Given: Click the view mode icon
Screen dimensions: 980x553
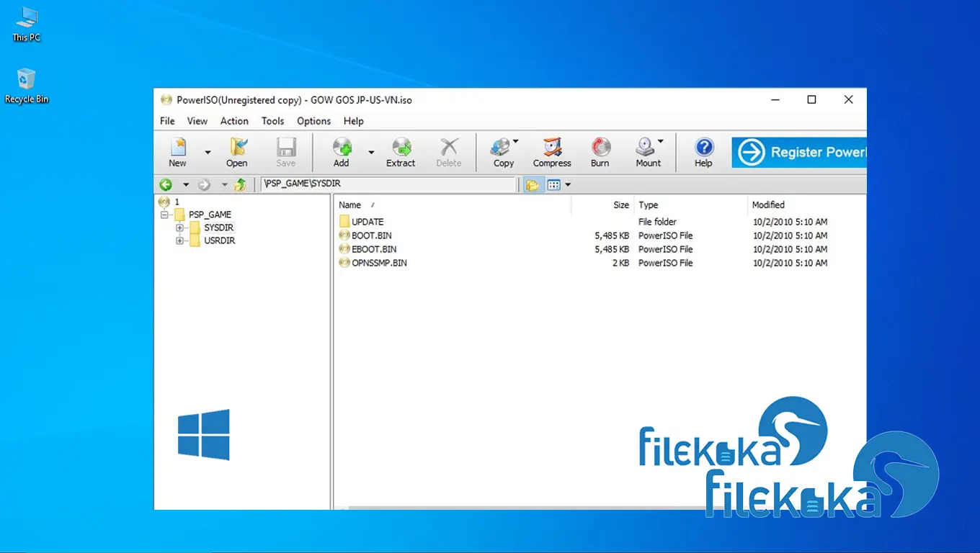Looking at the screenshot, I should click(x=553, y=185).
